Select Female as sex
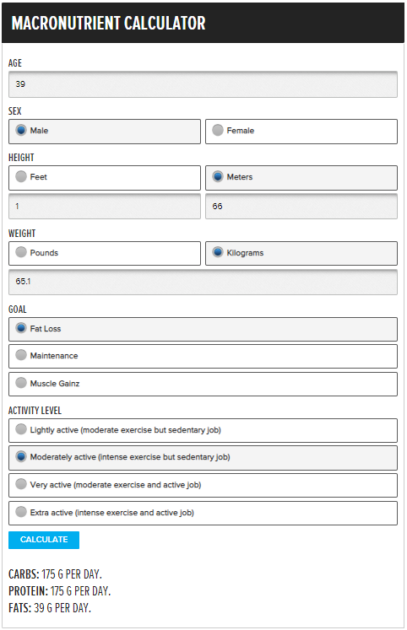Image resolution: width=407 pixels, height=630 pixels. coord(301,131)
